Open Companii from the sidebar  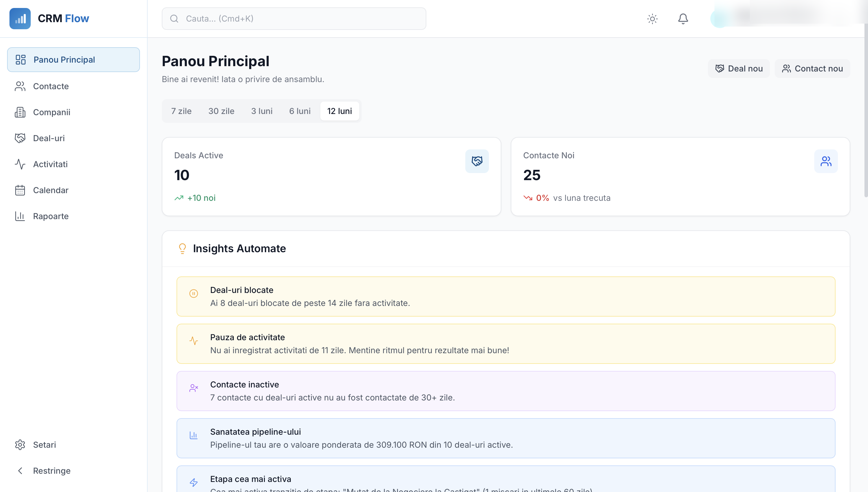pyautogui.click(x=73, y=112)
